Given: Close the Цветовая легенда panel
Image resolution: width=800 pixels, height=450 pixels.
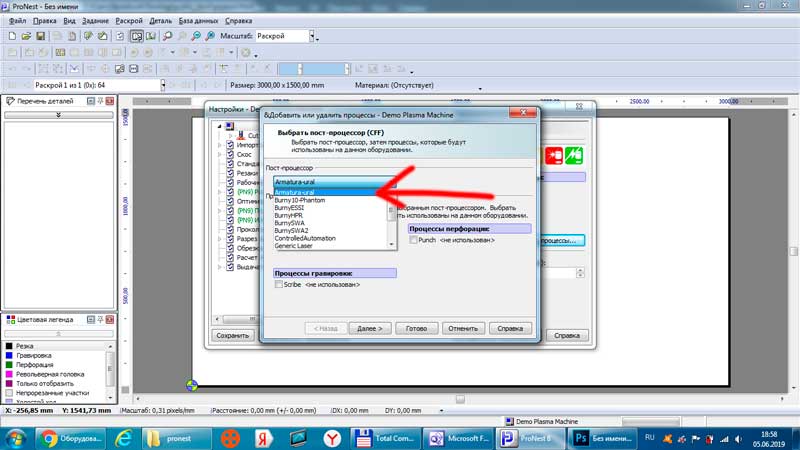Looking at the screenshot, I should tap(110, 319).
